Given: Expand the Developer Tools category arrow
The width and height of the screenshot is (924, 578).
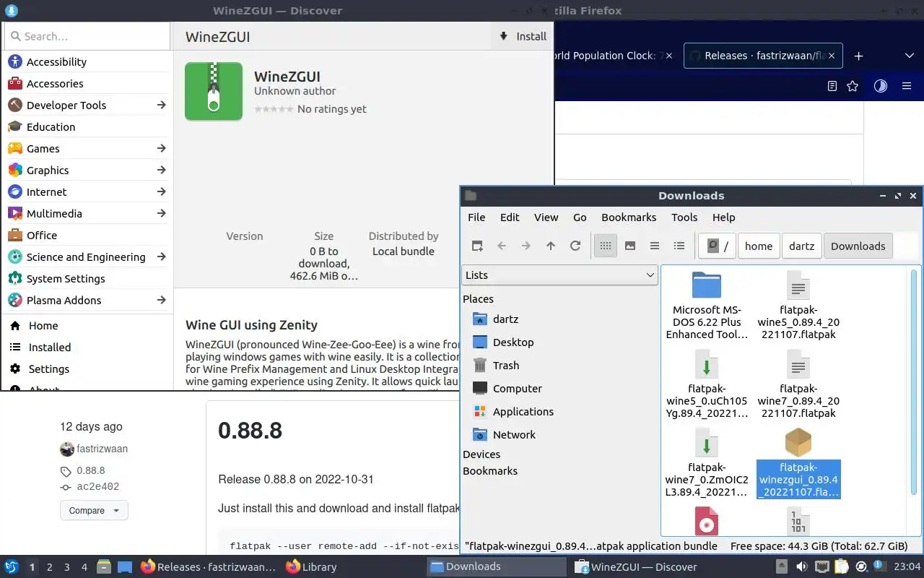Looking at the screenshot, I should 161,105.
